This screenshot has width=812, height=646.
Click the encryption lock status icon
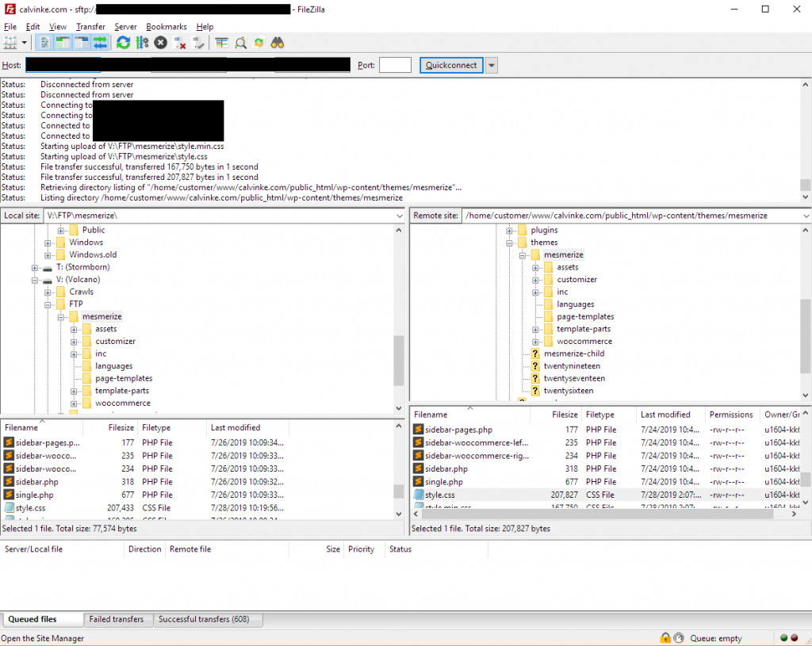665,638
